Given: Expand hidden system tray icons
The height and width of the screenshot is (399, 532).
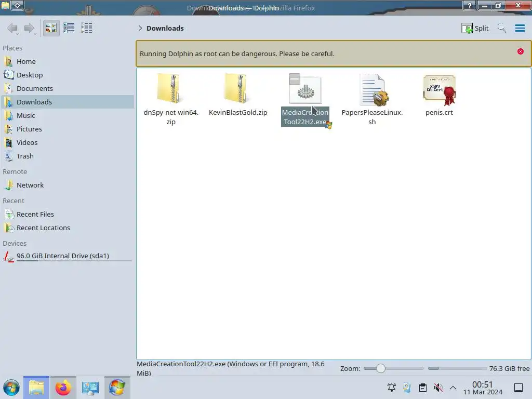Looking at the screenshot, I should pyautogui.click(x=453, y=388).
